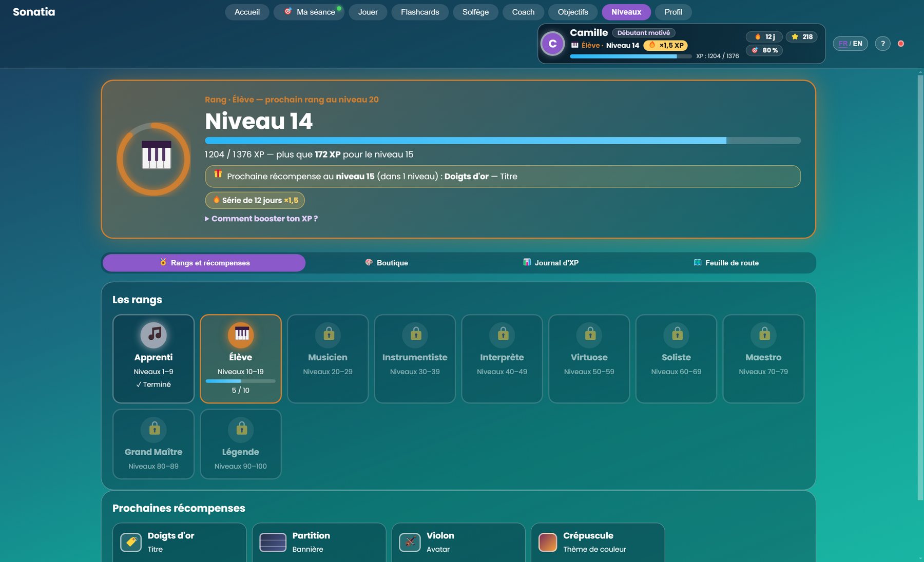Click the 12-day streak flame badge
This screenshot has height=562, width=924.
click(764, 36)
